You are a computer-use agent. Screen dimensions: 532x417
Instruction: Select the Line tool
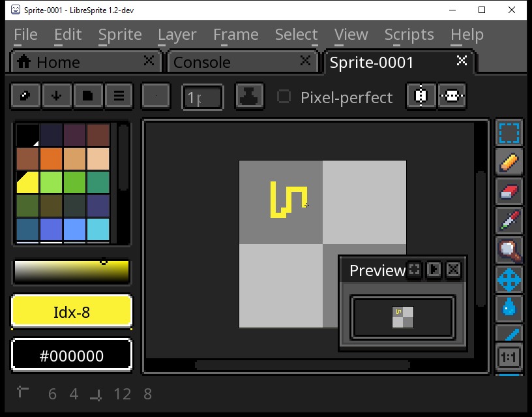tap(509, 333)
